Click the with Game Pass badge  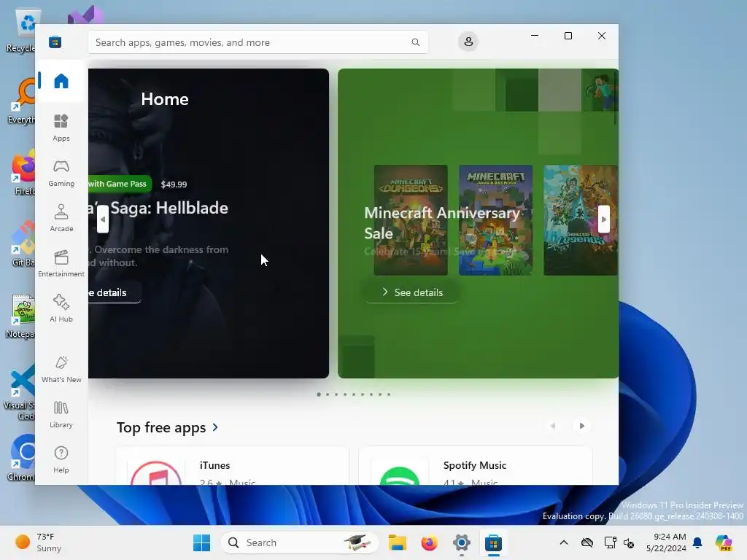point(120,184)
